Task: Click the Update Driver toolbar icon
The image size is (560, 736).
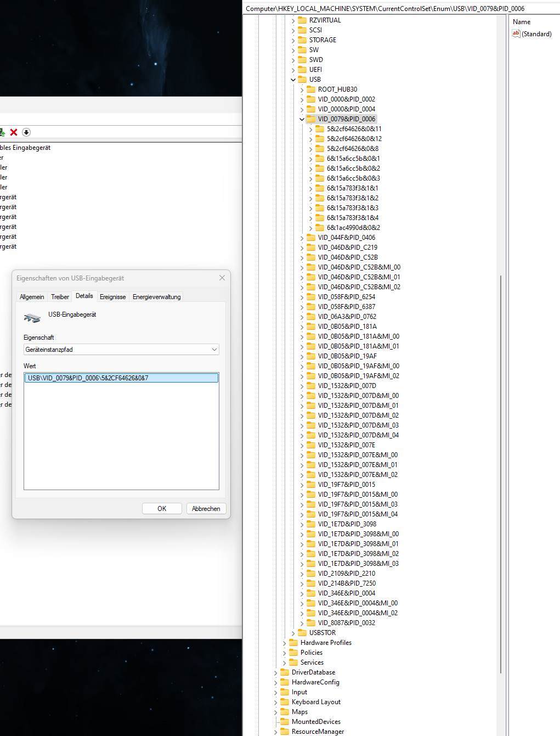Action: point(3,132)
